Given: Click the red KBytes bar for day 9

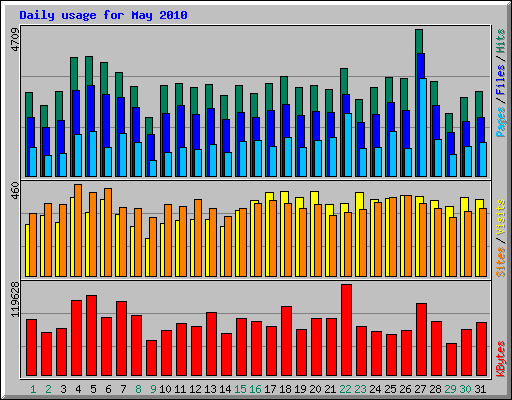Looking at the screenshot, I should coord(151,358).
